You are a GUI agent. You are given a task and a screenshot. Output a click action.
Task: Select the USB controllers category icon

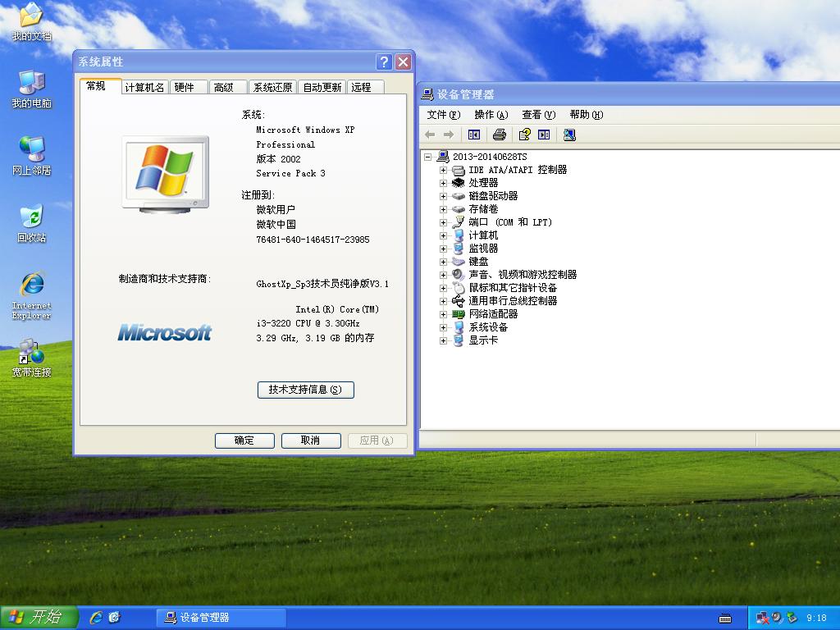point(459,301)
